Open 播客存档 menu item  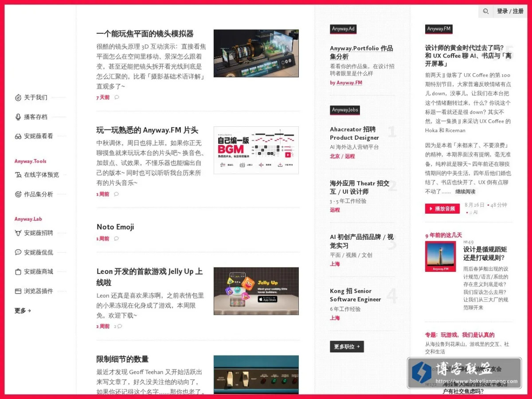(35, 117)
